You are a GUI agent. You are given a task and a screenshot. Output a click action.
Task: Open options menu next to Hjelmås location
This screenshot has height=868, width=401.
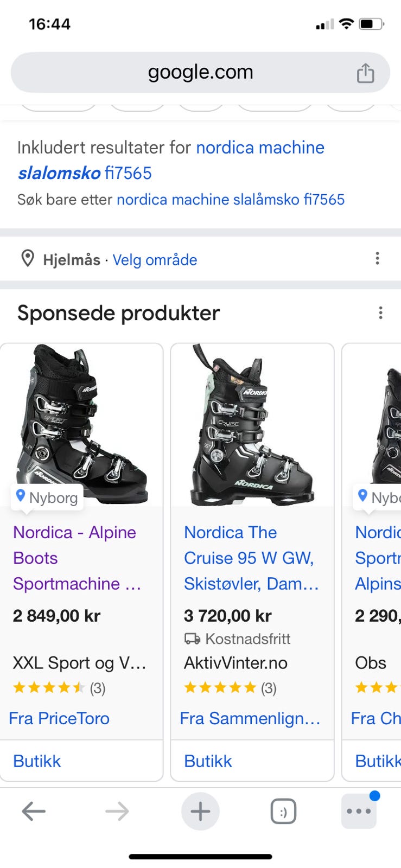tap(378, 258)
